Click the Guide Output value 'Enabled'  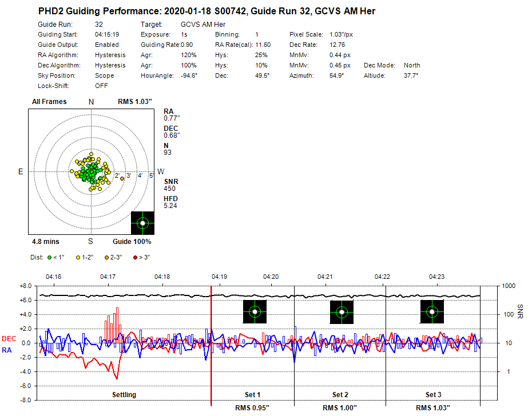[x=107, y=45]
